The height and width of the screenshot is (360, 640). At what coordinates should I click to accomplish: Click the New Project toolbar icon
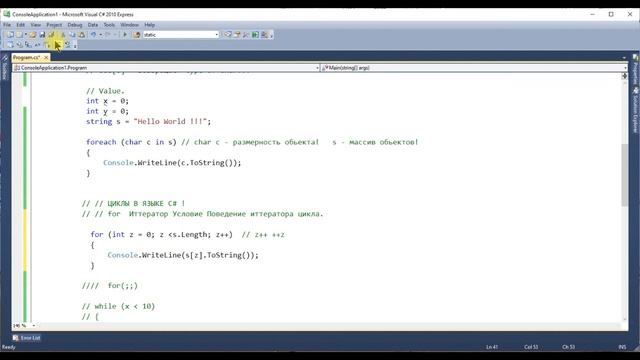point(10,35)
